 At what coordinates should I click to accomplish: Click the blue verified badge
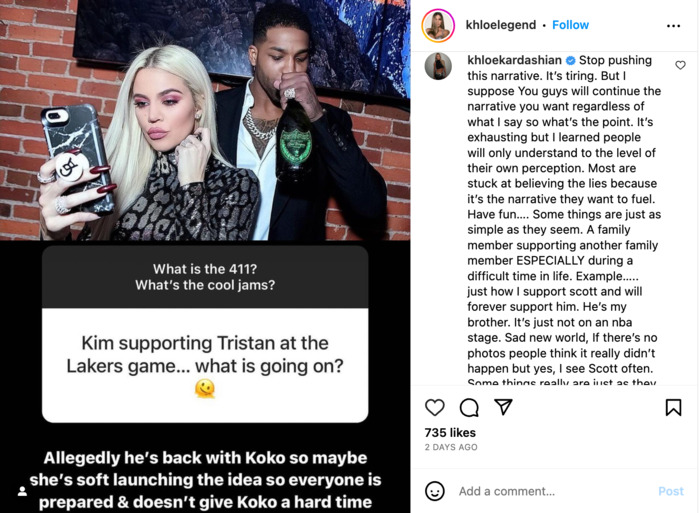pyautogui.click(x=570, y=60)
